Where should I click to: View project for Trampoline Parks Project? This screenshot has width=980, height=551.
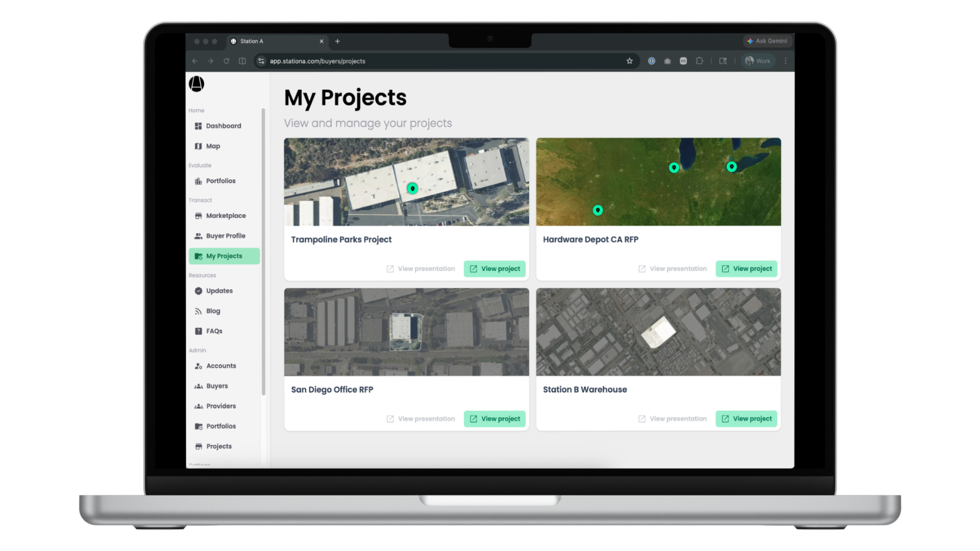(494, 268)
